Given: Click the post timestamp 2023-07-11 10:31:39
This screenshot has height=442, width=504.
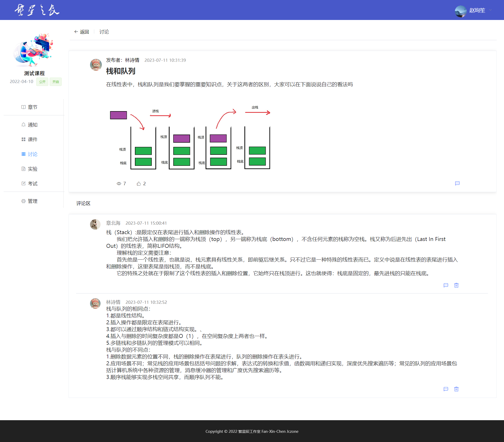Looking at the screenshot, I should (x=165, y=60).
